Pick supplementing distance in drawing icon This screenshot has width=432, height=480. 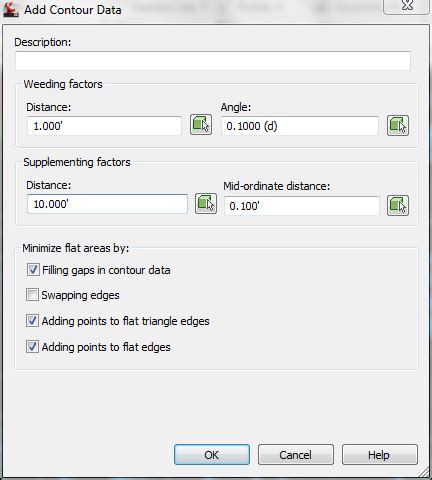tap(206, 203)
